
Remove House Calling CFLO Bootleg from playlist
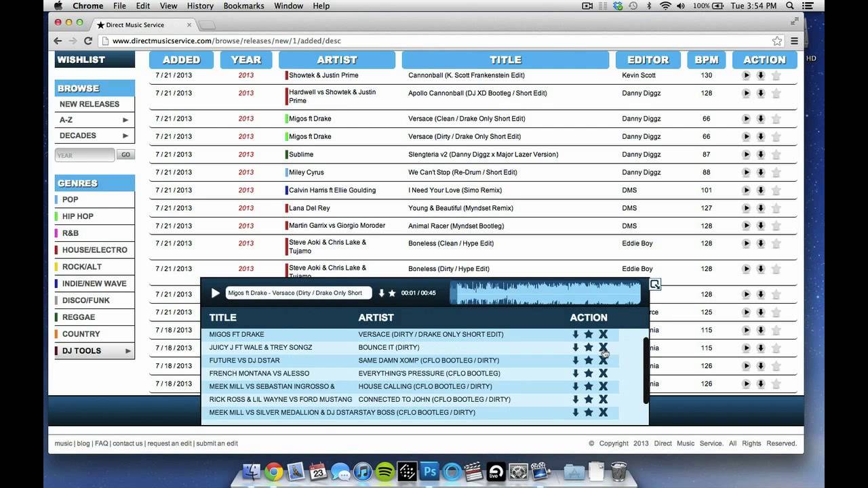(603, 386)
